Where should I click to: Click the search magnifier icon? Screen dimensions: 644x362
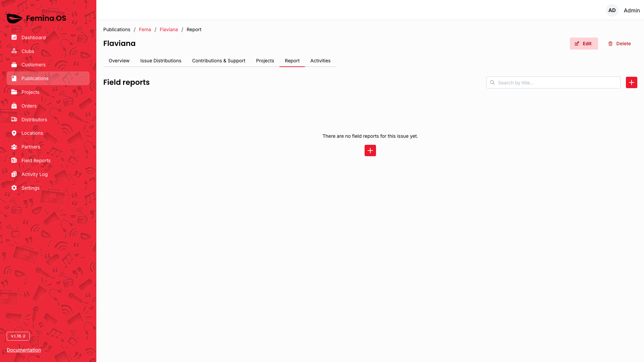[492, 82]
